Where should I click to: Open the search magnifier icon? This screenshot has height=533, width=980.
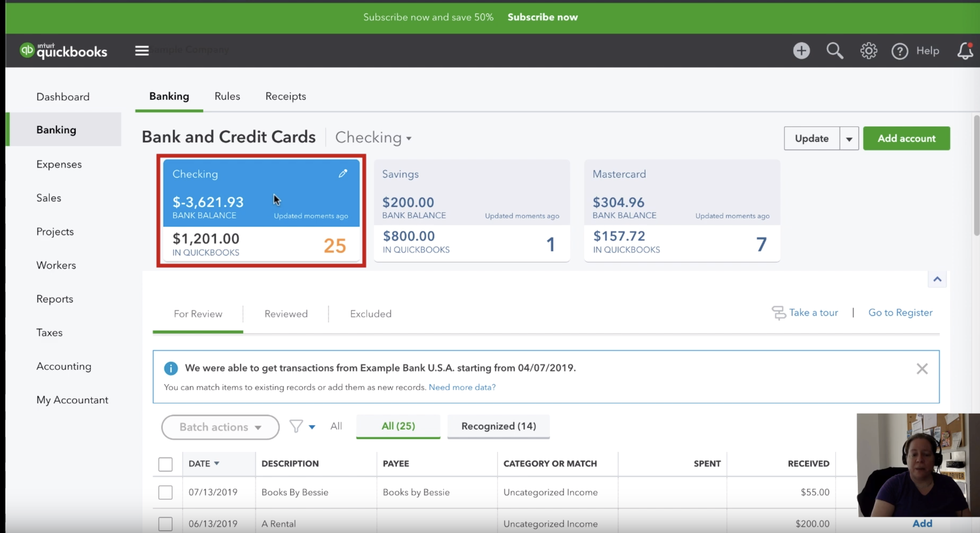(x=835, y=51)
